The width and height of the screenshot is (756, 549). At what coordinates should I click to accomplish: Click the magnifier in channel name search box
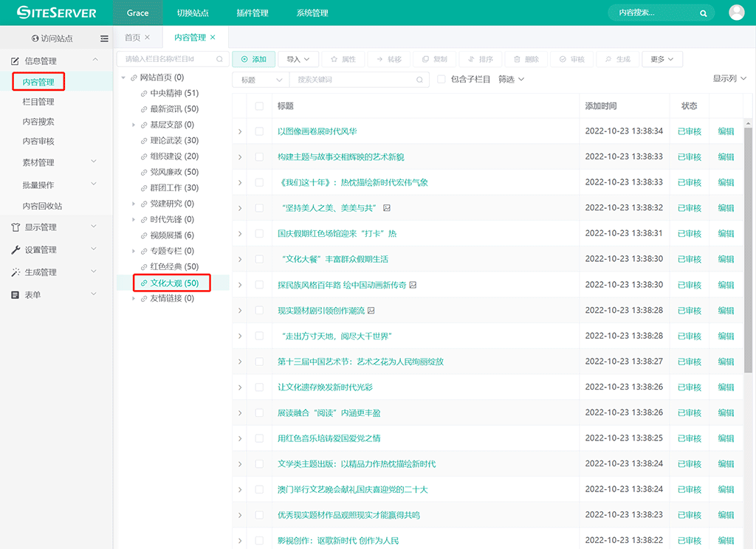pyautogui.click(x=219, y=59)
